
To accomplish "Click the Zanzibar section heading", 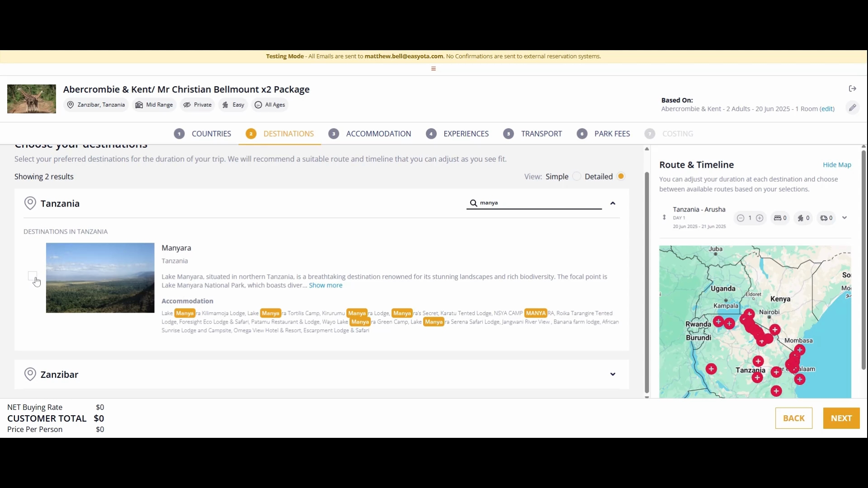I will coord(59,375).
